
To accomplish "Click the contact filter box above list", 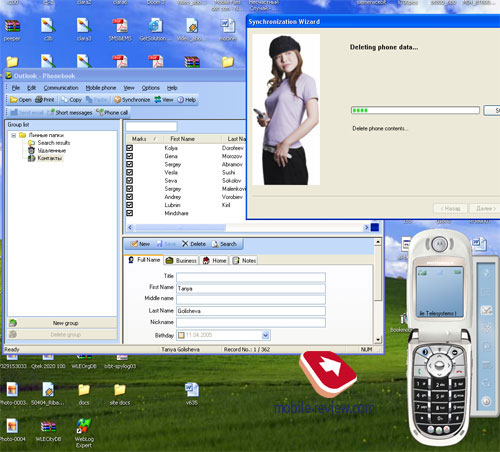I will coord(151,127).
